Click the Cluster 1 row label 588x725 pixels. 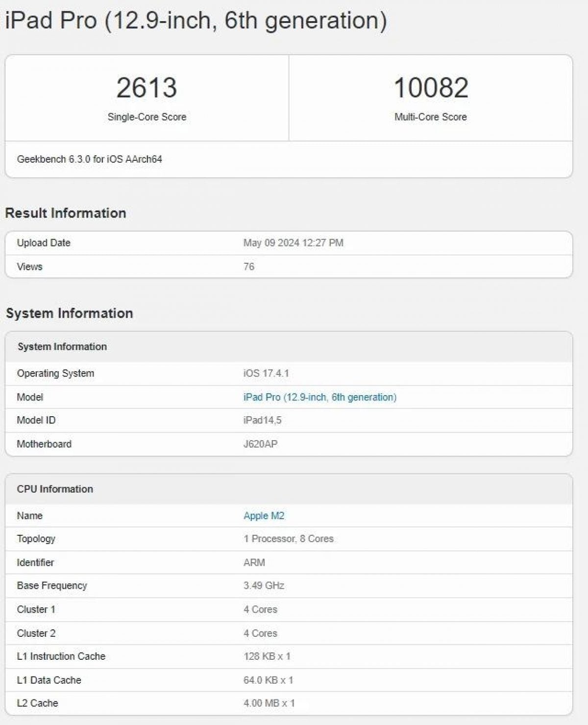coord(36,609)
